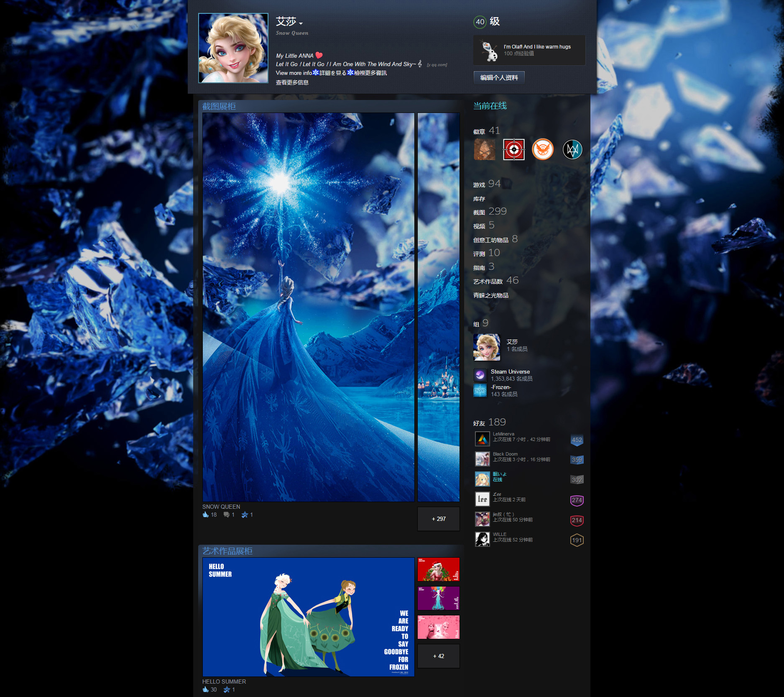Viewport: 784px width, 697px height.
Task: Open the 好友 friends list link
Action: click(490, 423)
